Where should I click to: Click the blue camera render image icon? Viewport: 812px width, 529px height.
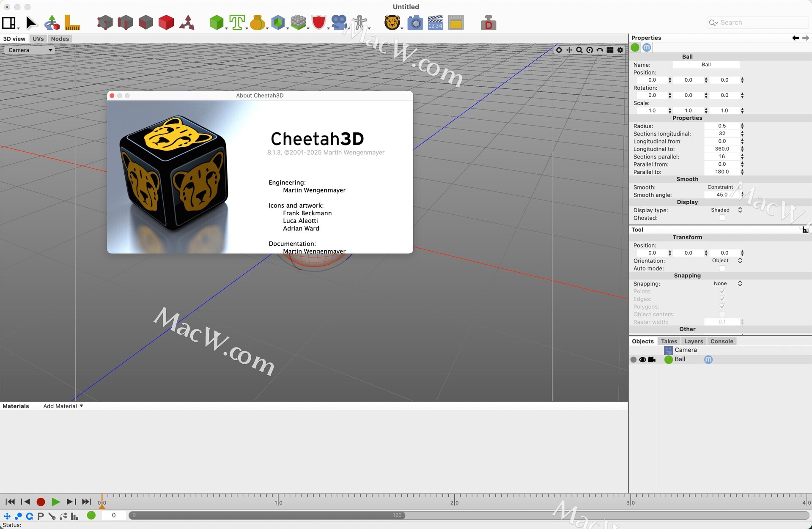tap(415, 22)
